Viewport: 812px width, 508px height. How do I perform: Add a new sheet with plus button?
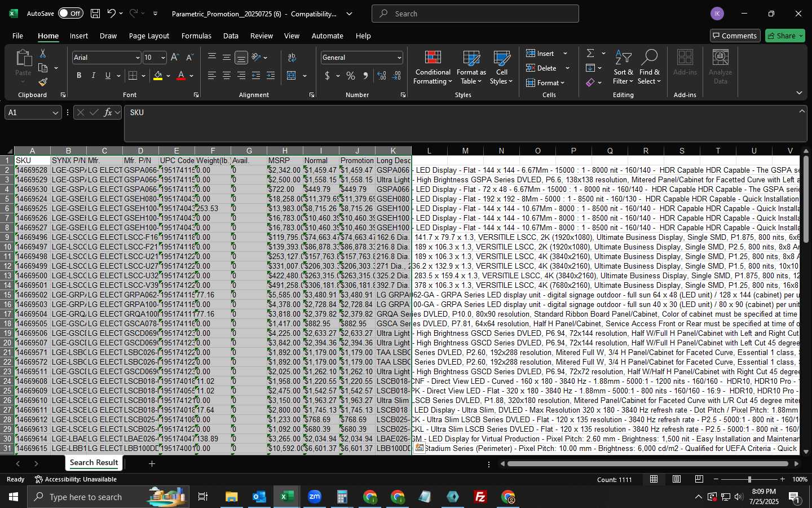pyautogui.click(x=152, y=463)
